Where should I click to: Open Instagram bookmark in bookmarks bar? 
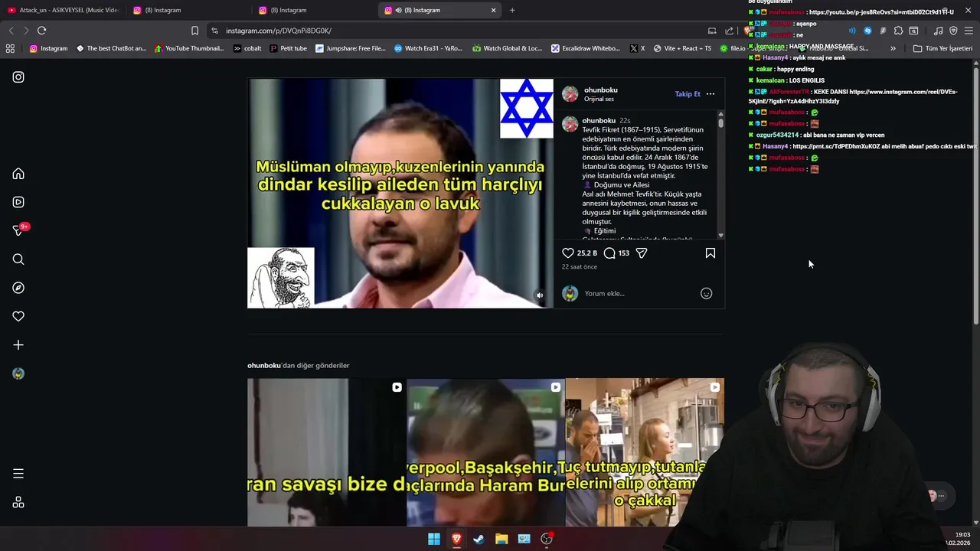tap(48, 48)
